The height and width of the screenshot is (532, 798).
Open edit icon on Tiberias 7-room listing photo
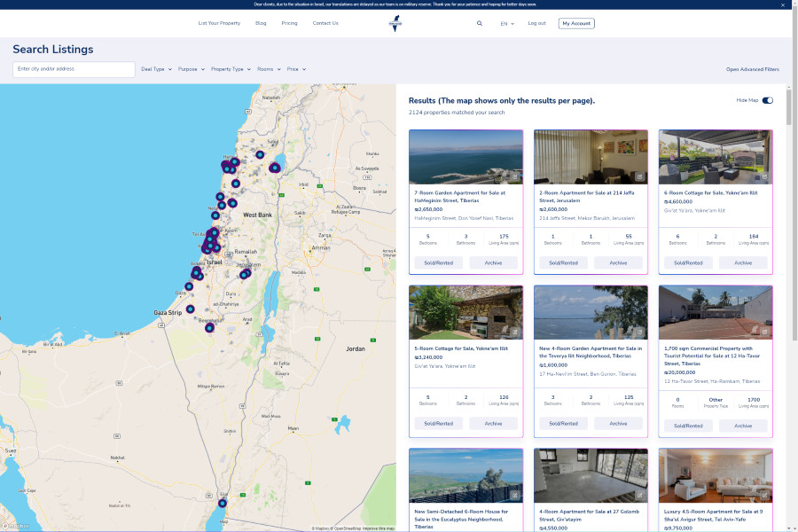click(514, 177)
